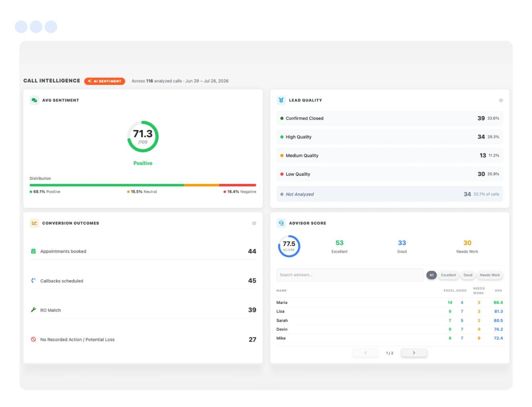
Task: Click the AI Sentiment badge
Action: pos(104,81)
